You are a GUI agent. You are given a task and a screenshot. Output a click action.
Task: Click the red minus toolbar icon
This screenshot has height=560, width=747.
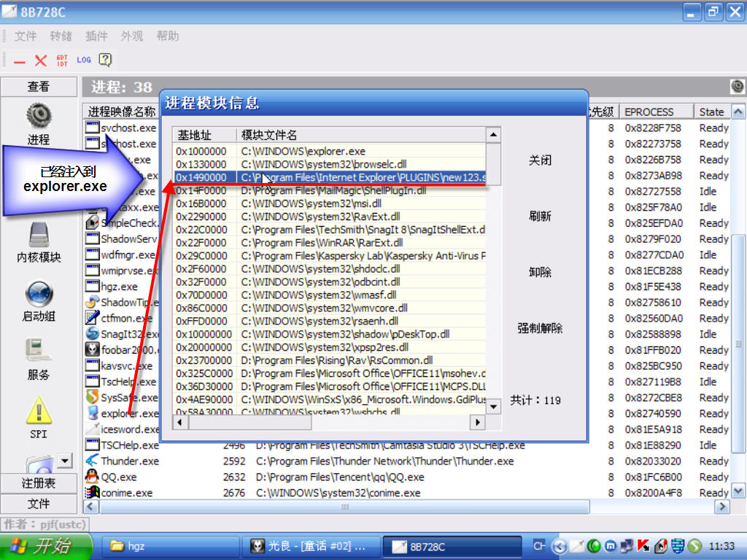pyautogui.click(x=20, y=61)
